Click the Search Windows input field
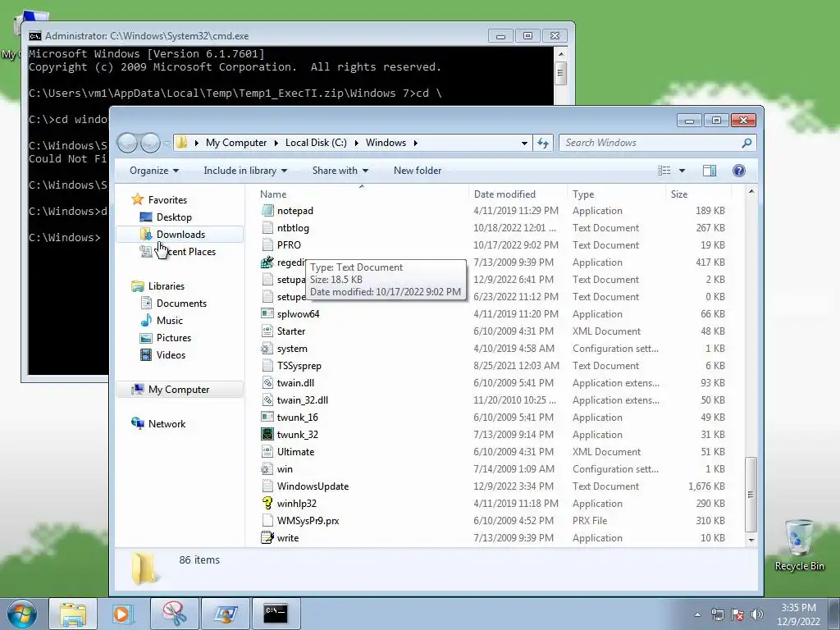Image resolution: width=840 pixels, height=630 pixels. [651, 143]
